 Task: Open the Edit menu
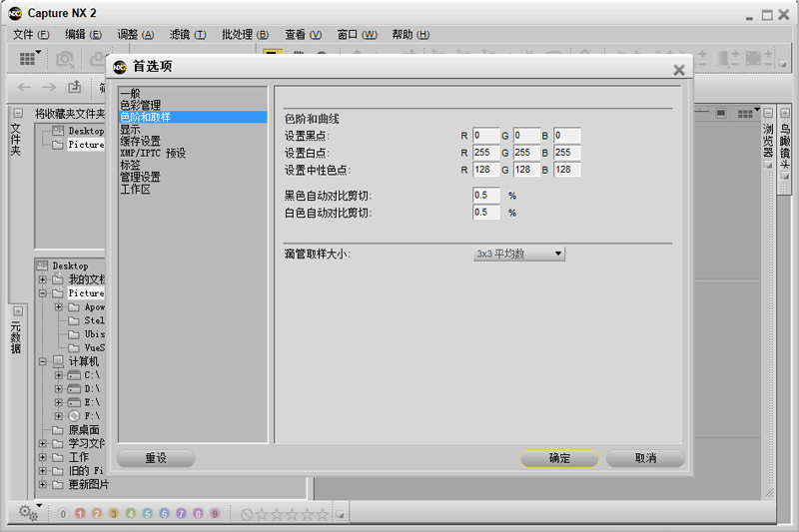tap(83, 35)
